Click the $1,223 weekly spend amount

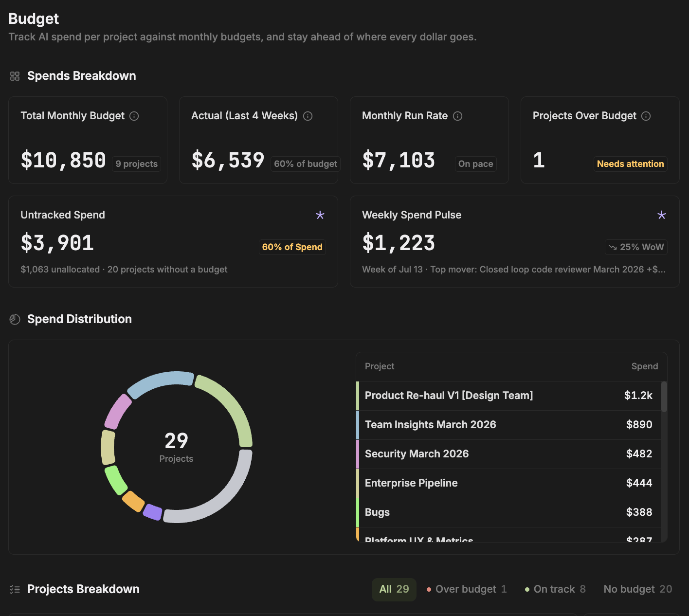click(399, 243)
